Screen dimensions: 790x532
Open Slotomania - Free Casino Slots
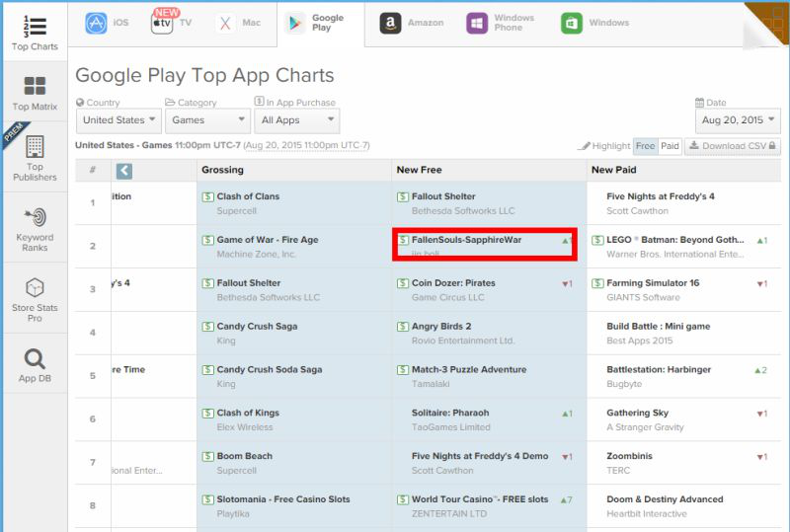pos(283,499)
